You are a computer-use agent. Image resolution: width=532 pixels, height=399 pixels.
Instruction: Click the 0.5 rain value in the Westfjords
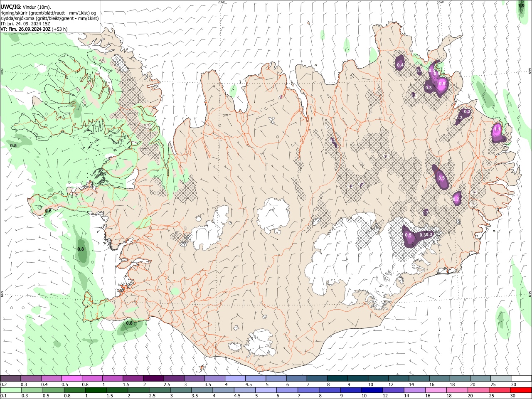click(x=13, y=145)
